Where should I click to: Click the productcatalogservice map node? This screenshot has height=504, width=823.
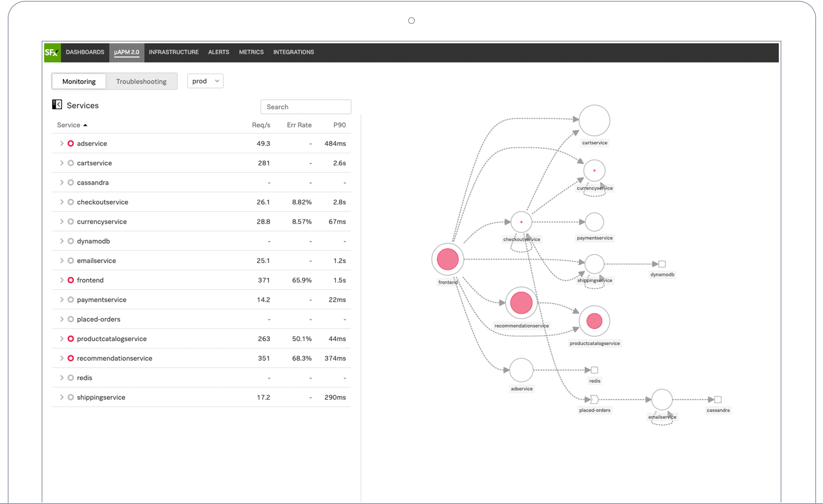click(594, 321)
